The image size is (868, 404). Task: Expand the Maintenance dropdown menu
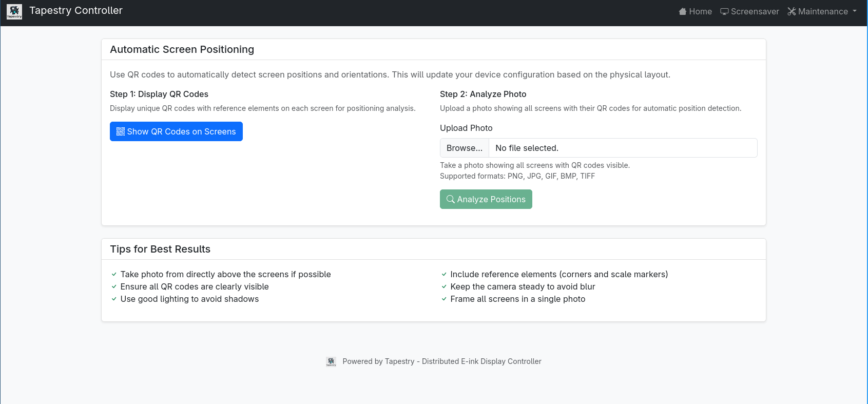coord(823,11)
